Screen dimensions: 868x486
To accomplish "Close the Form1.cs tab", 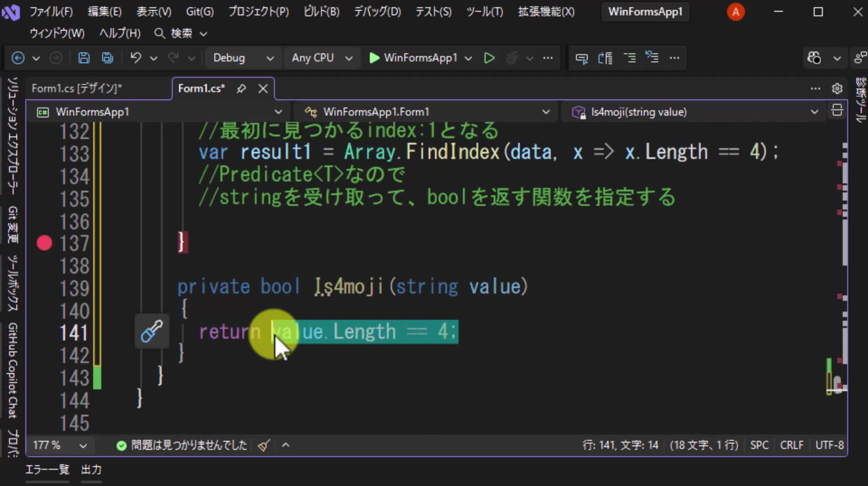I will pos(263,89).
